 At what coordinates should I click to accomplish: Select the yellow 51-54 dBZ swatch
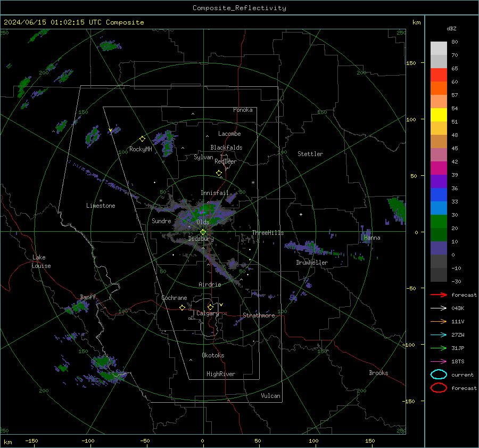(439, 115)
